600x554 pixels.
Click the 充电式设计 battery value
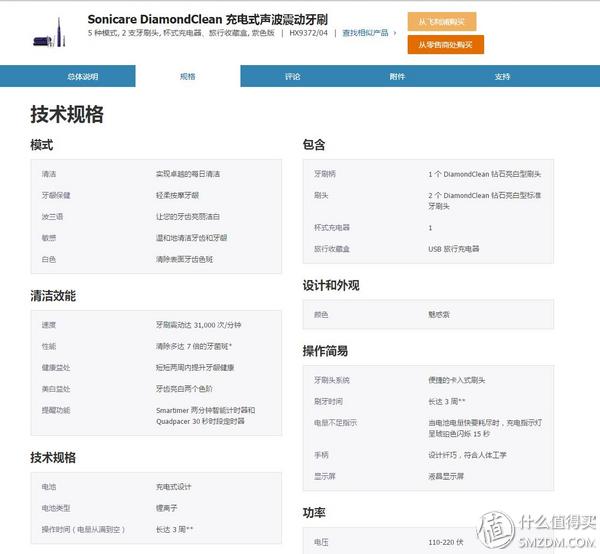pos(173,487)
